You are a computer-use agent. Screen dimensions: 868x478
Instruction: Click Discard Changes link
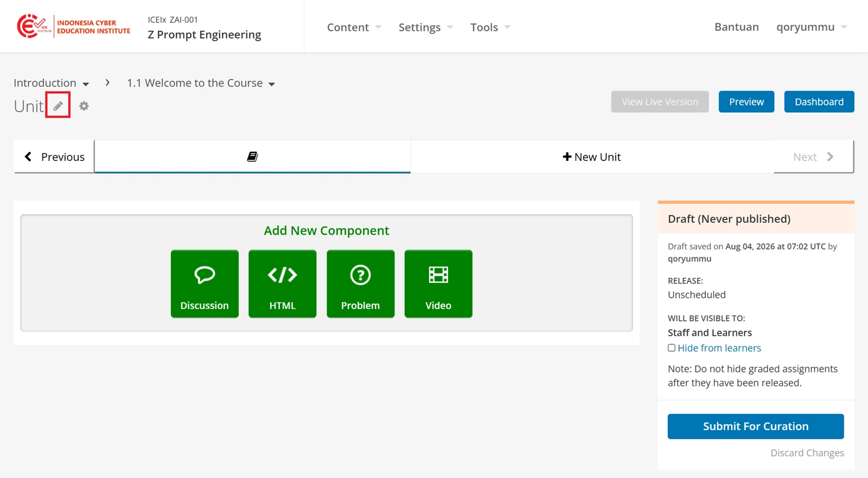click(x=807, y=453)
